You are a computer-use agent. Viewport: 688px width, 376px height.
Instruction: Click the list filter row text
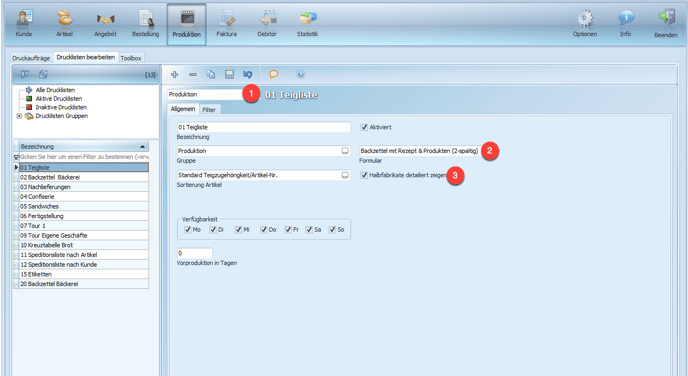tap(84, 157)
